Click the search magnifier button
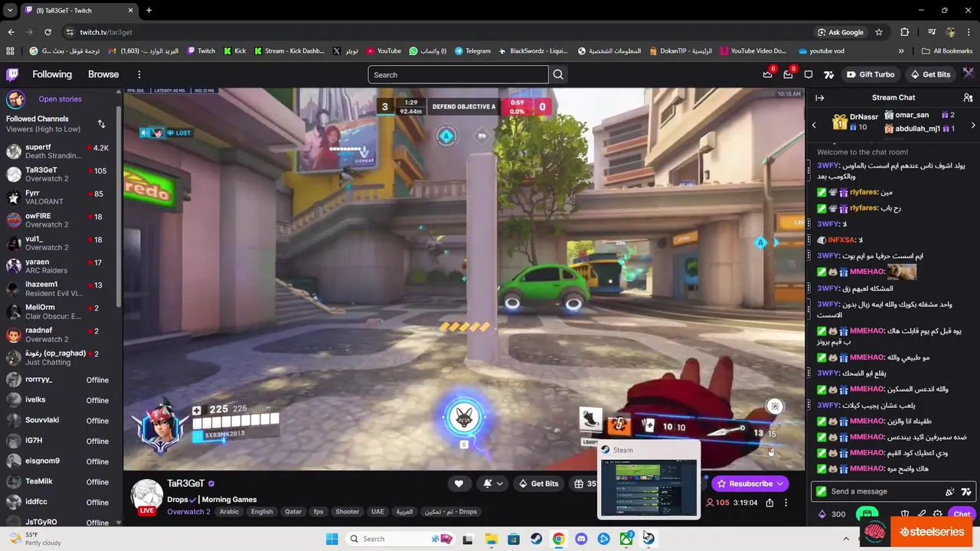This screenshot has height=551, width=980. coord(558,74)
